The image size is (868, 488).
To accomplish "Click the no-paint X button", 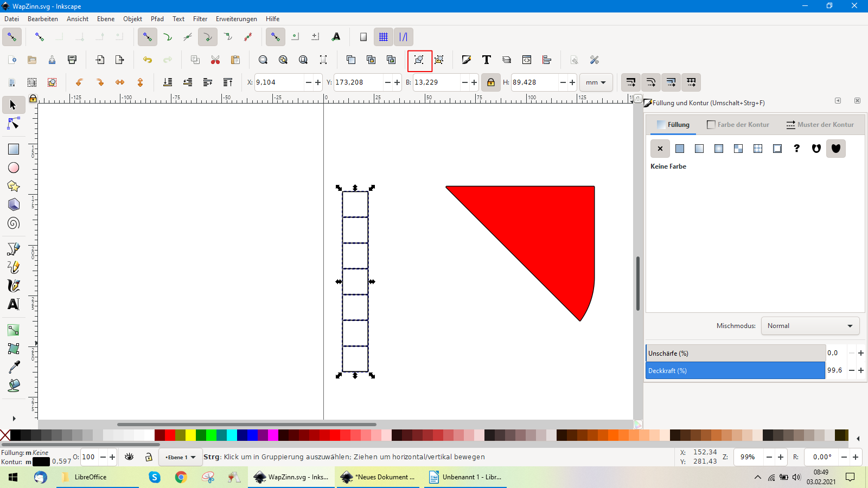I will coord(660,149).
